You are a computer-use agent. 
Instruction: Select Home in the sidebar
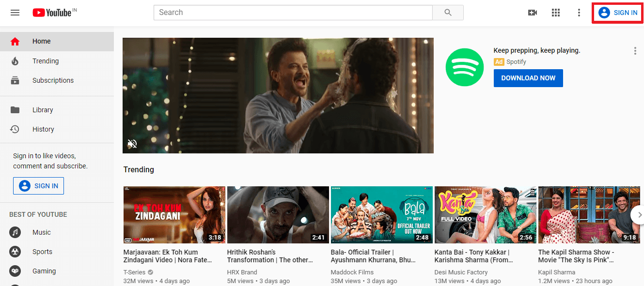(x=57, y=42)
